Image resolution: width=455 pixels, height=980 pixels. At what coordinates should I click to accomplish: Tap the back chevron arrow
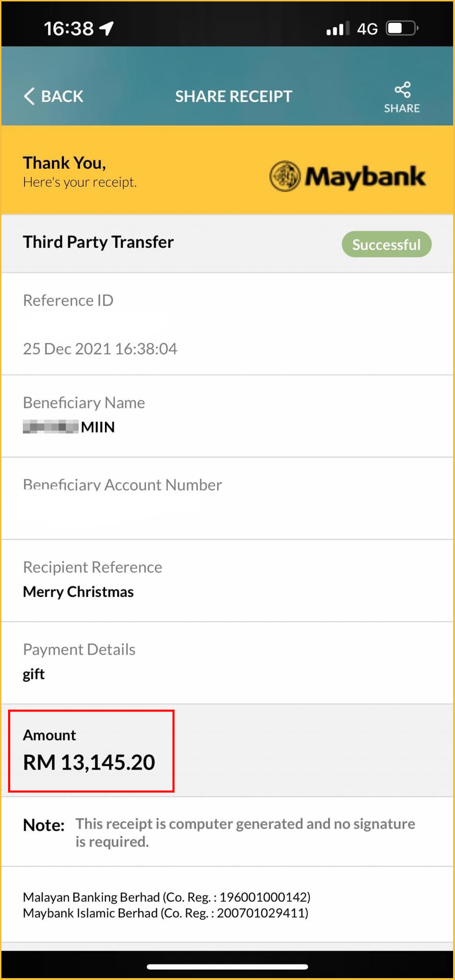[30, 96]
